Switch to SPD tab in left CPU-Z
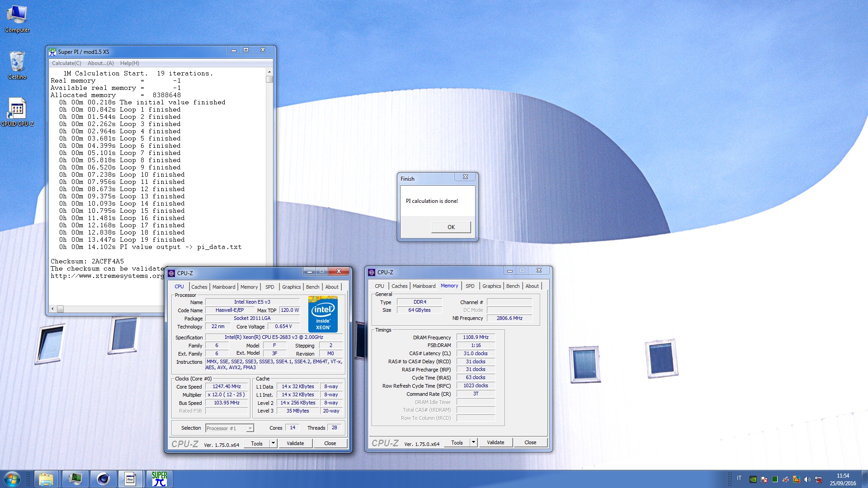This screenshot has width=868, height=488. 269,287
